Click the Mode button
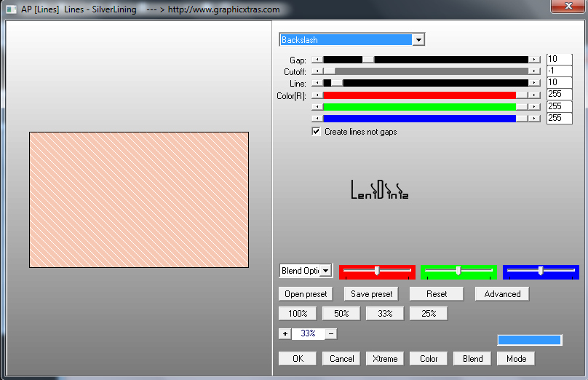Image resolution: width=588 pixels, height=380 pixels. point(516,359)
